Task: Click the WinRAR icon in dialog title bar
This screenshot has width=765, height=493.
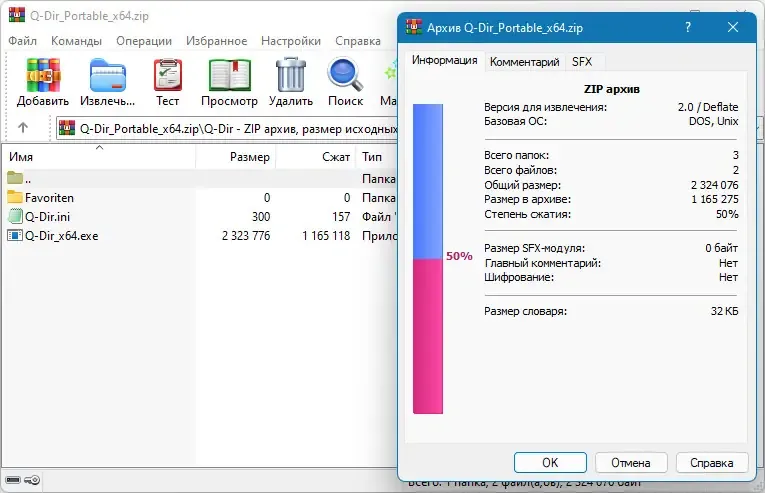Action: coord(414,27)
